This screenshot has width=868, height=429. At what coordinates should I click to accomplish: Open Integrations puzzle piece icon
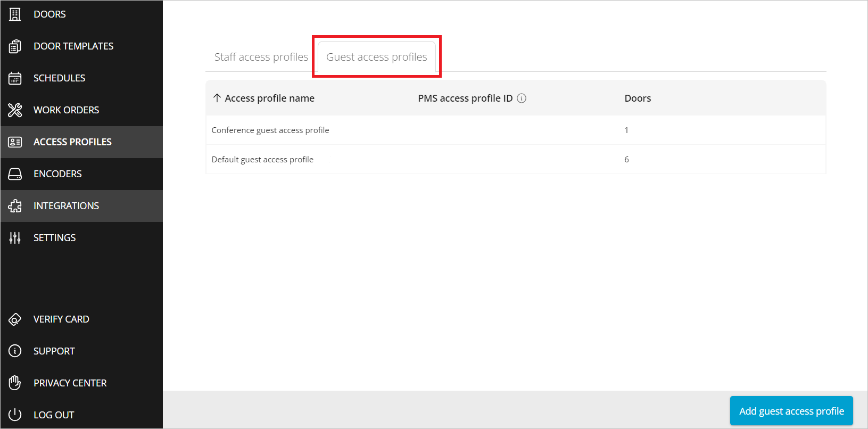tap(15, 206)
